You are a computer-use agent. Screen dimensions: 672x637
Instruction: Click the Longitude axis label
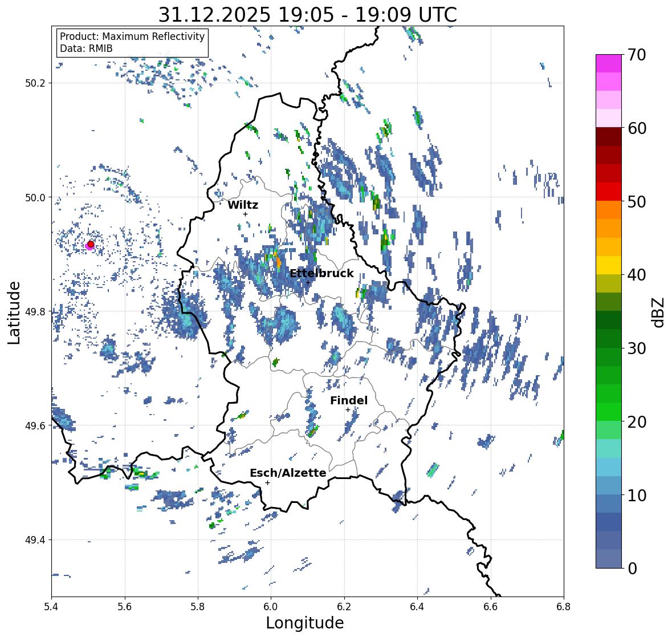pyautogui.click(x=305, y=623)
